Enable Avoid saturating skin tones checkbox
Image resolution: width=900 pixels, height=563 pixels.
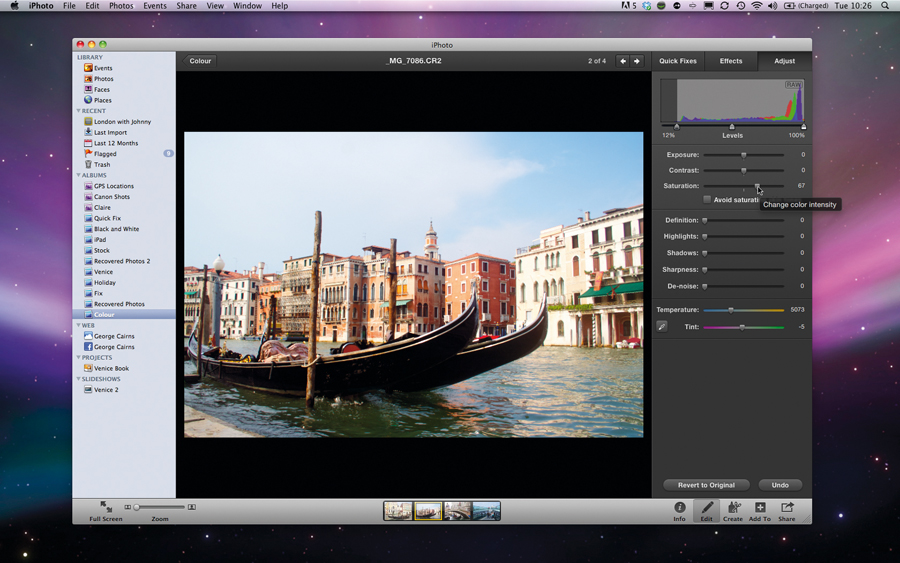pyautogui.click(x=707, y=200)
